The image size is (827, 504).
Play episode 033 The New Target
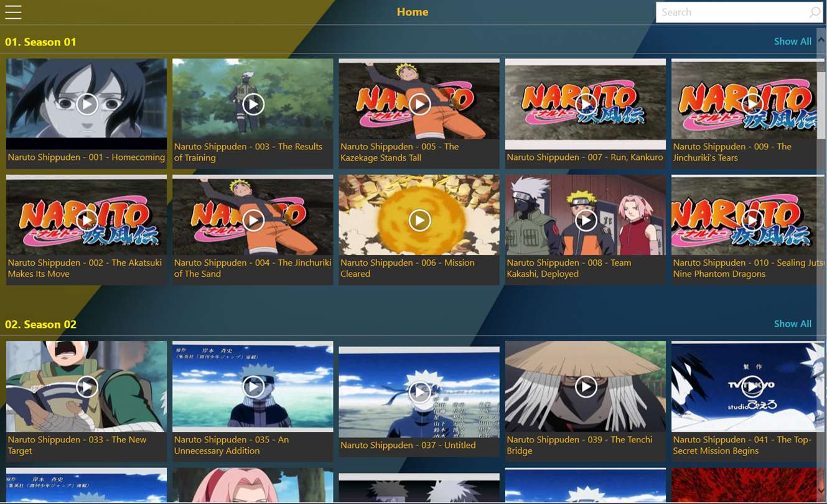86,386
